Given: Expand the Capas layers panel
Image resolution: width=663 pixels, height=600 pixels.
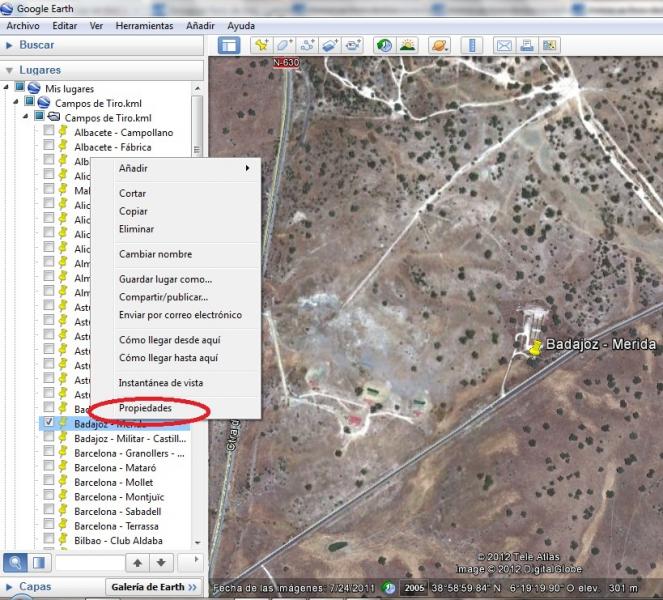Looking at the screenshot, I should pos(10,587).
